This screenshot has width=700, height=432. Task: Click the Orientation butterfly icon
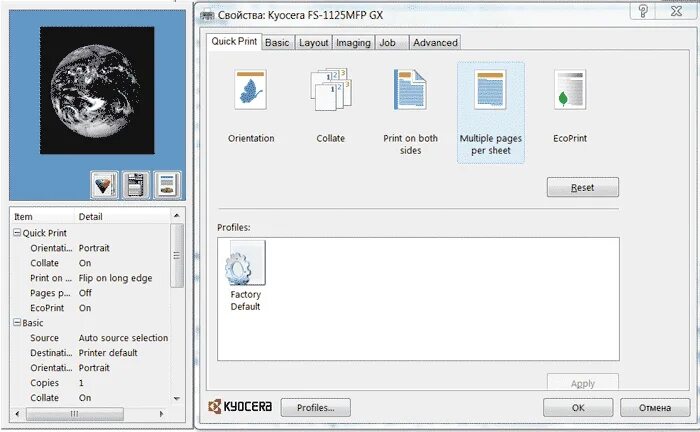tap(250, 89)
